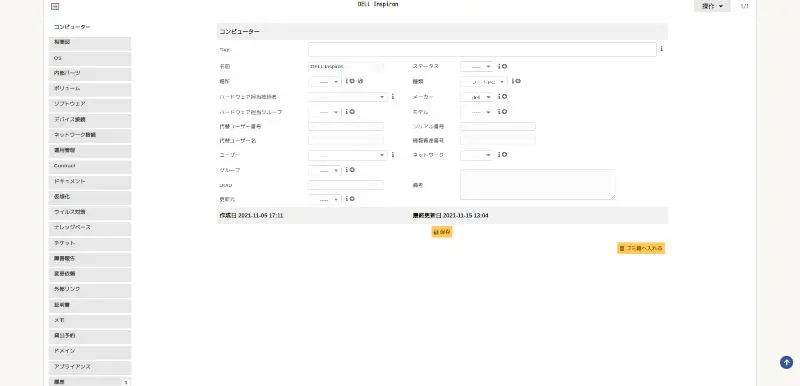Viewport: 800px width, 386px height.
Task: Click the 機器資産番号 input field
Action: tap(498, 140)
